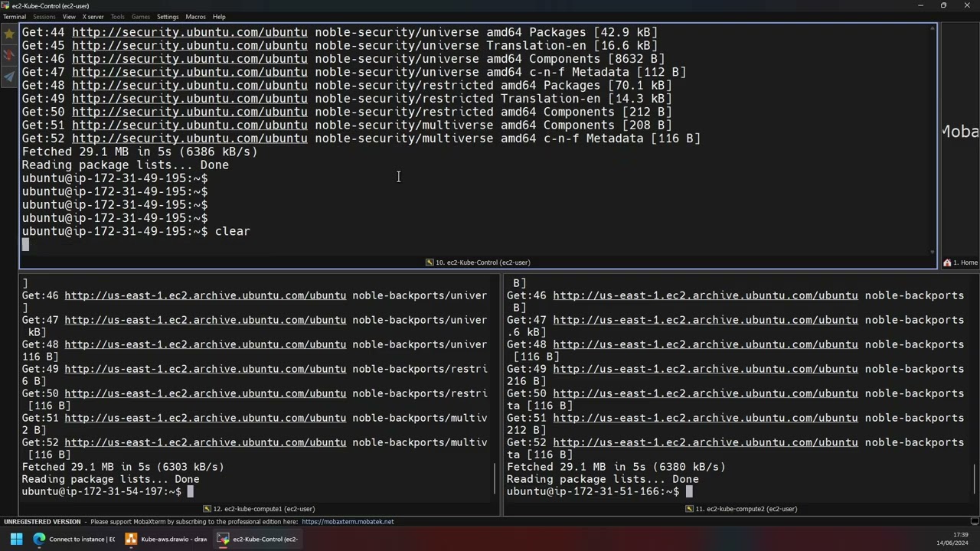Click 'Fetched 29.1 MB in 5s (6380 kB/s)'
980x551 pixels.
[x=616, y=467]
